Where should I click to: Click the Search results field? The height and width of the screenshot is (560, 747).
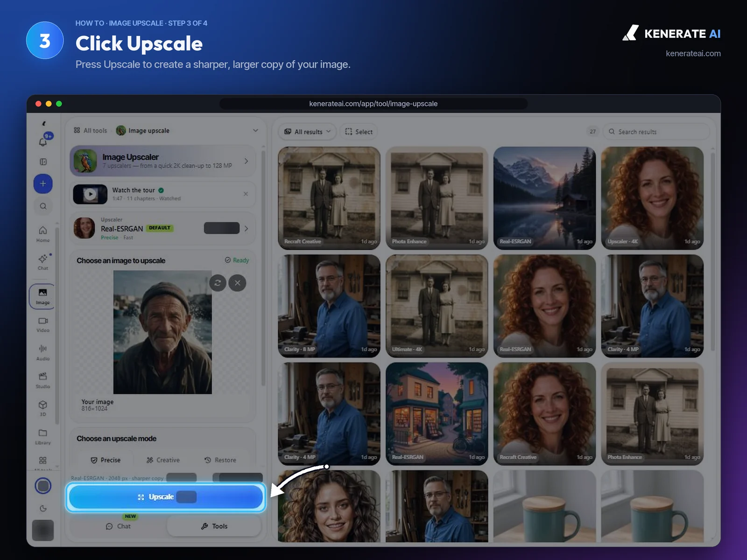pos(656,132)
